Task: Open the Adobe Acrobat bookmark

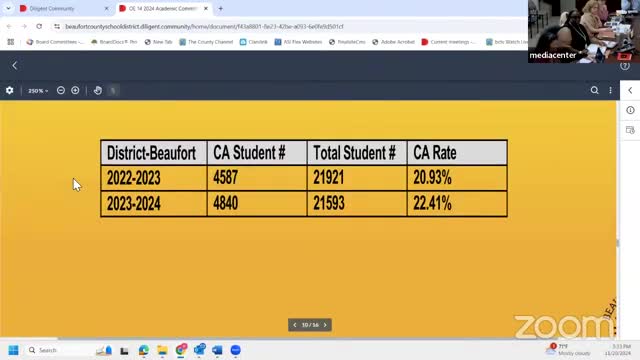Action: [x=393, y=42]
